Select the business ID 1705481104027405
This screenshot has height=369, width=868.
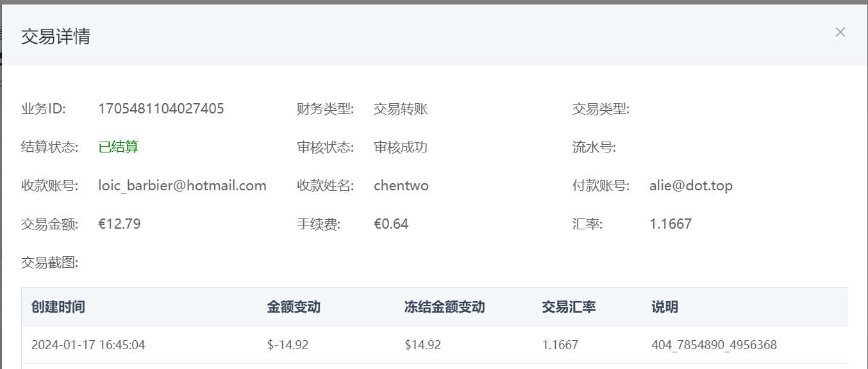[161, 109]
